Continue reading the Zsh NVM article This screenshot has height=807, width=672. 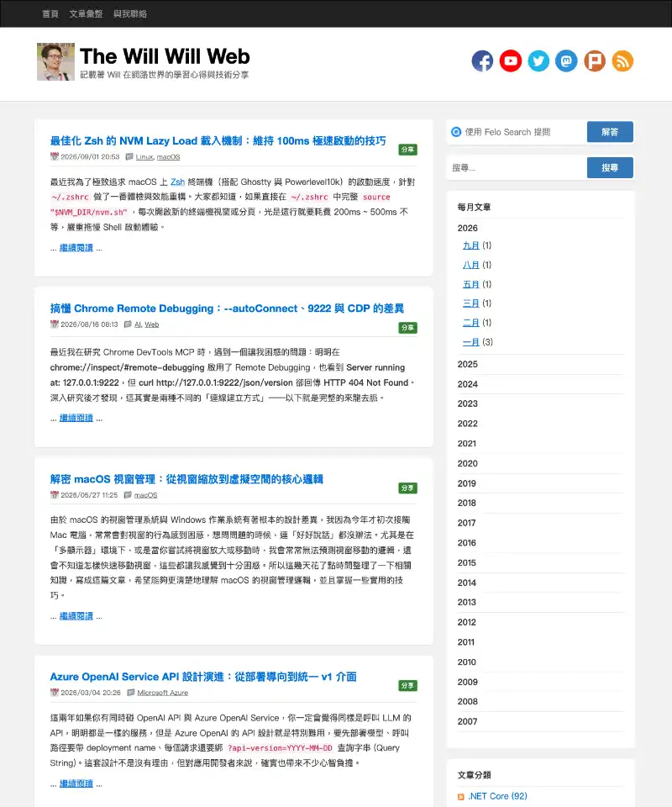76,247
